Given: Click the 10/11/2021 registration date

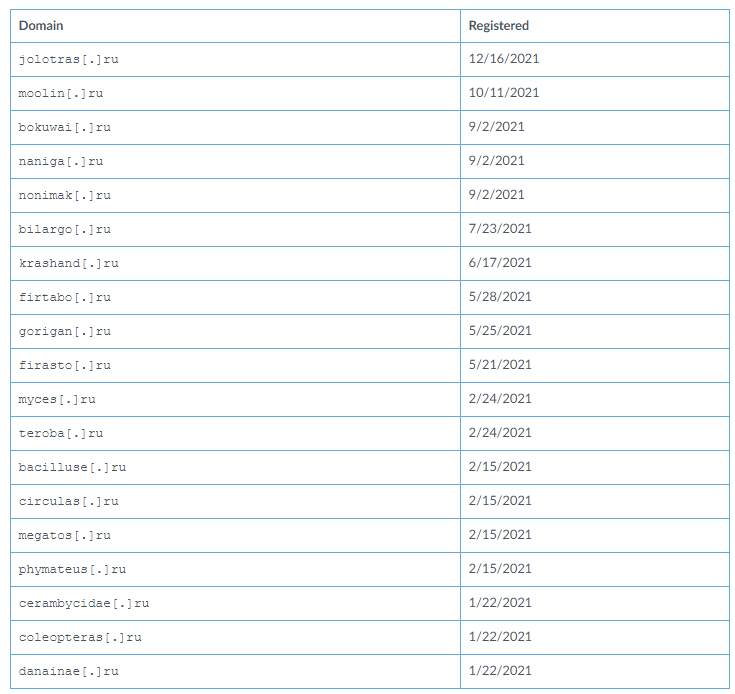Looking at the screenshot, I should [x=504, y=93].
